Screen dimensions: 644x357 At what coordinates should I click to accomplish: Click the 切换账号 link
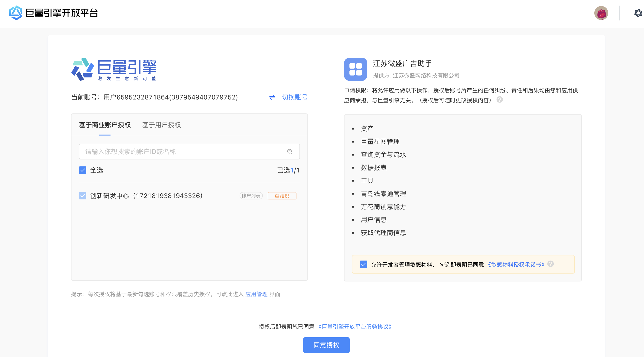295,97
